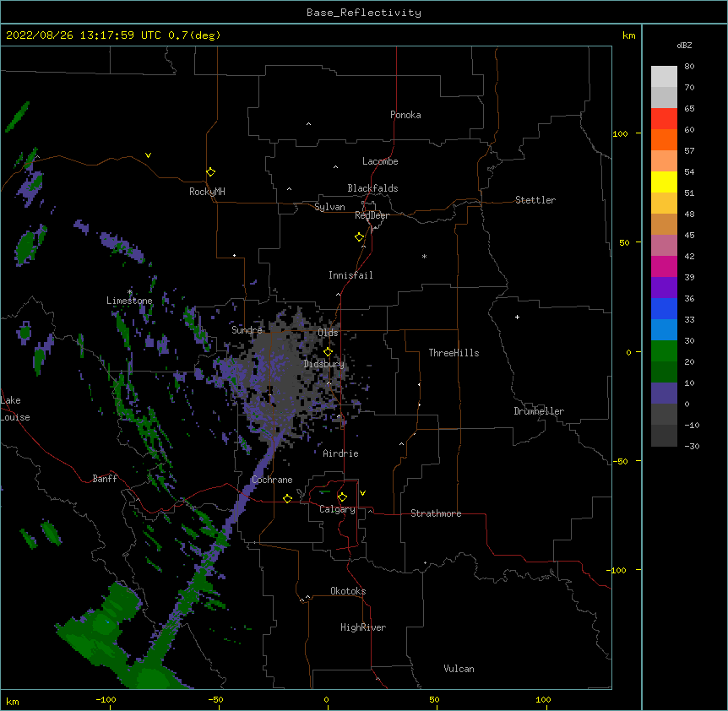728x711 pixels.
Task: Click the yellow station marker near Didsbury
Action: click(328, 352)
